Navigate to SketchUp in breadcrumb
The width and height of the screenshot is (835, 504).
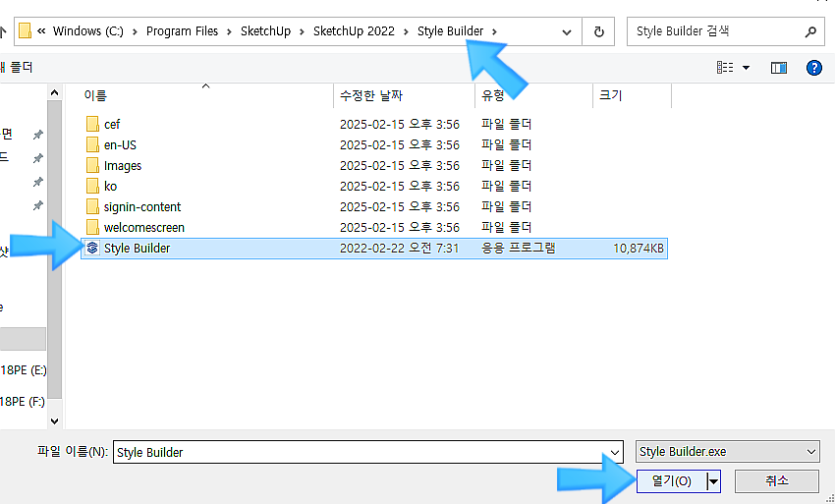coord(266,31)
